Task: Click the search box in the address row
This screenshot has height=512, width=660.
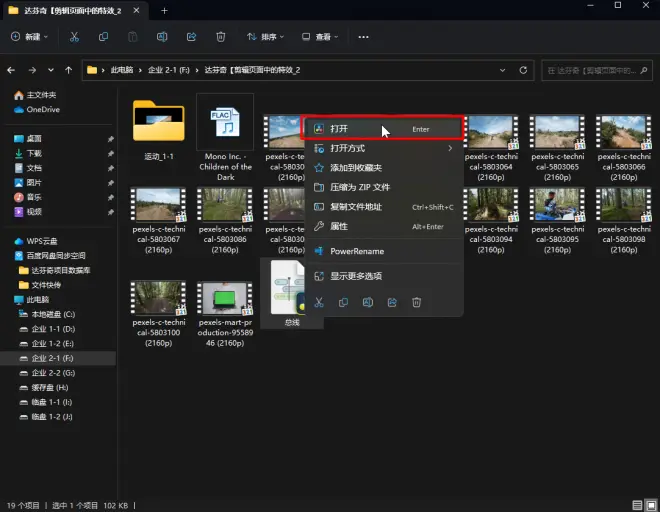Action: (595, 71)
